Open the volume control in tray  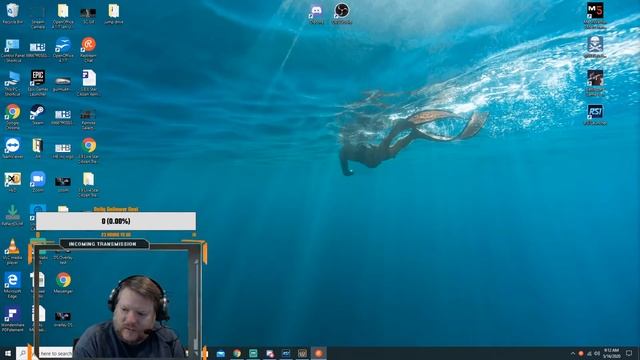pos(597,353)
